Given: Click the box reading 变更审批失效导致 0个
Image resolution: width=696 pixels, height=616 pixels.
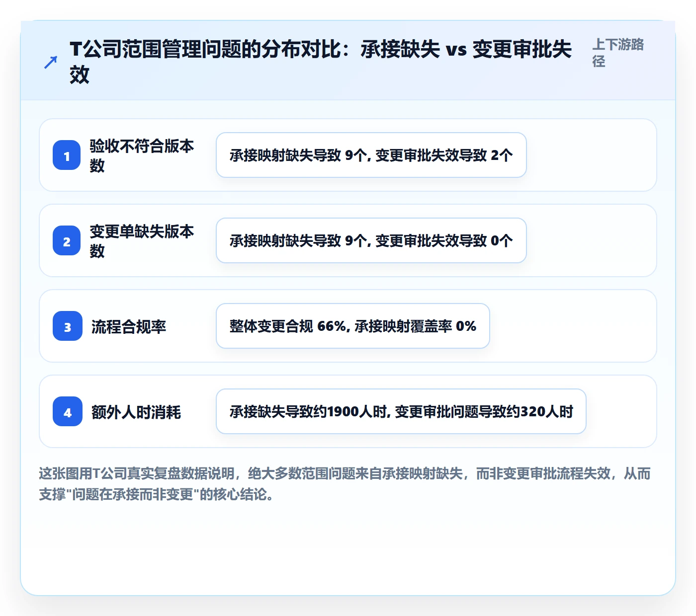Looking at the screenshot, I should [371, 240].
